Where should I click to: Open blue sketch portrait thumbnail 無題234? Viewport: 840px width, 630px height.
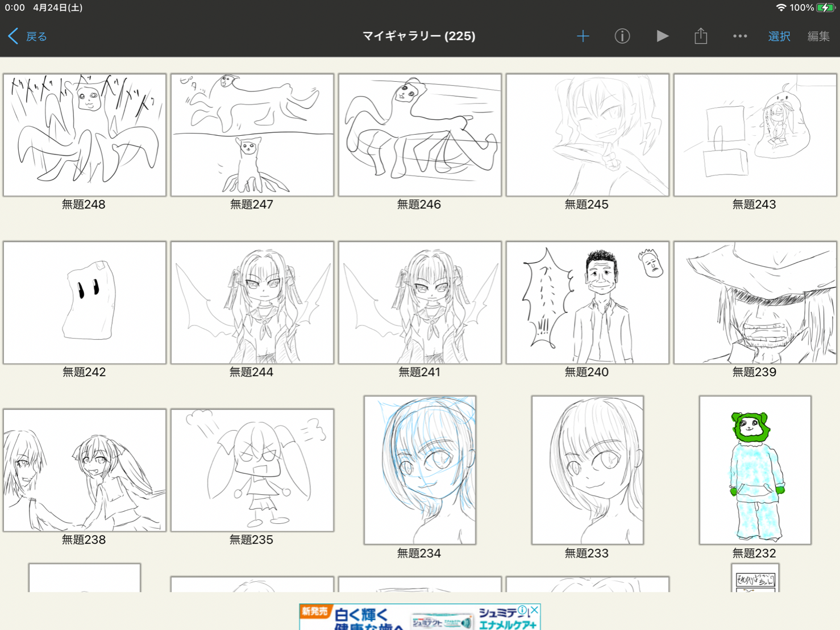click(x=420, y=470)
